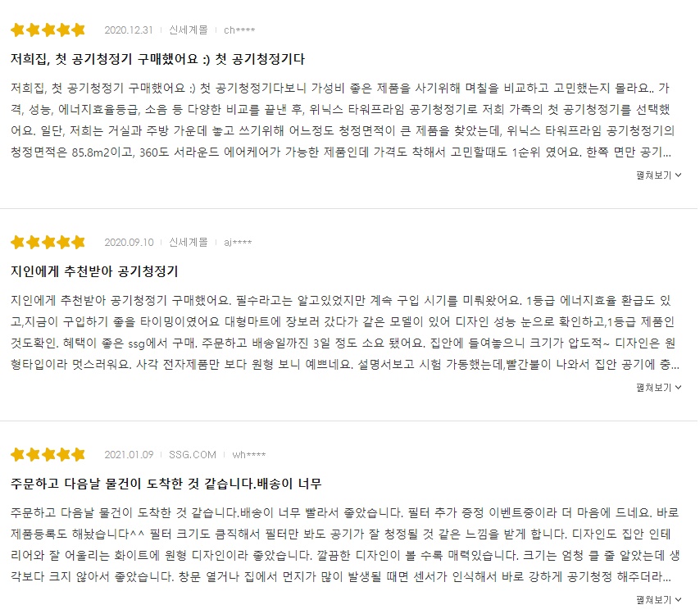Click the middle star of the 2021.01.09 review
This screenshot has height=614, width=700.
[48, 454]
